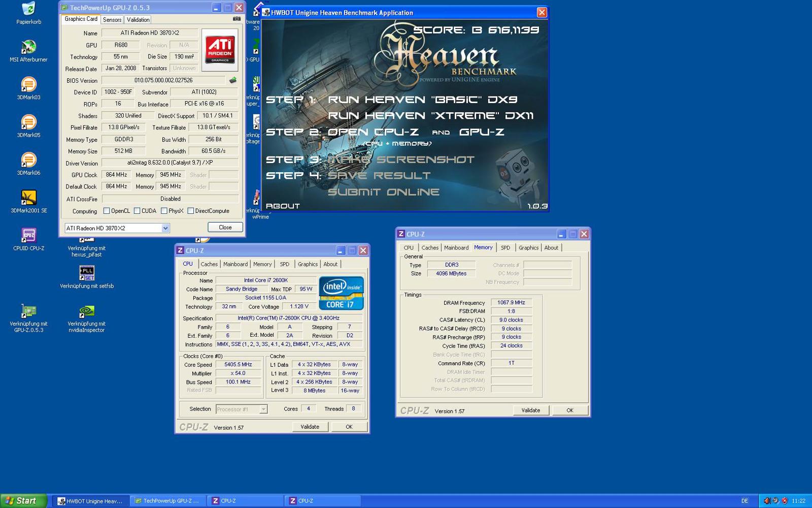Open the Mainboard tab in CPU-Z CPU window
Image resolution: width=812 pixels, height=508 pixels.
click(235, 264)
